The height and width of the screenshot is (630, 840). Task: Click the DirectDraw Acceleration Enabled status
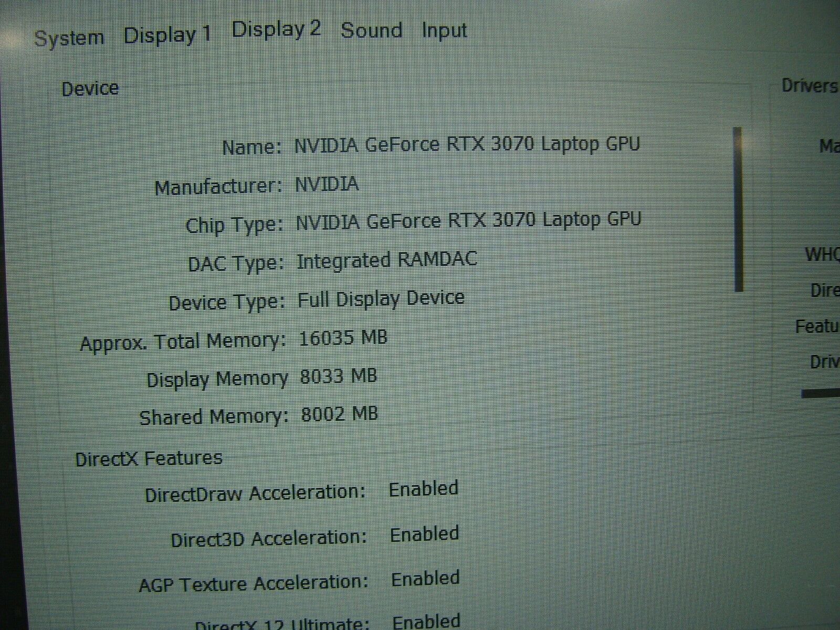[423, 489]
